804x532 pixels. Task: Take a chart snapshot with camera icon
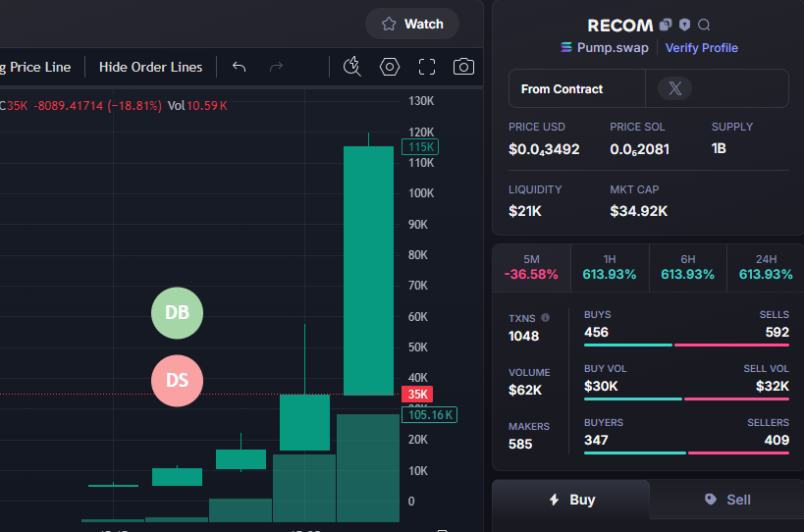(463, 67)
